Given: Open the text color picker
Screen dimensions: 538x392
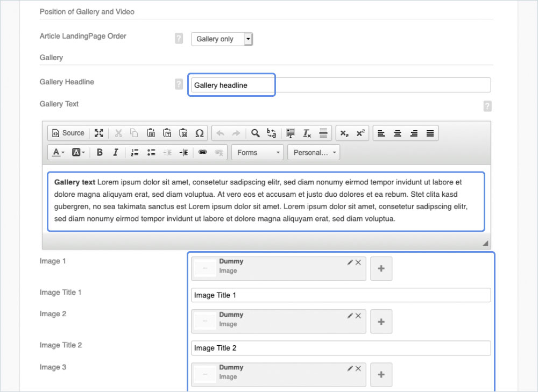Looking at the screenshot, I should click(58, 152).
